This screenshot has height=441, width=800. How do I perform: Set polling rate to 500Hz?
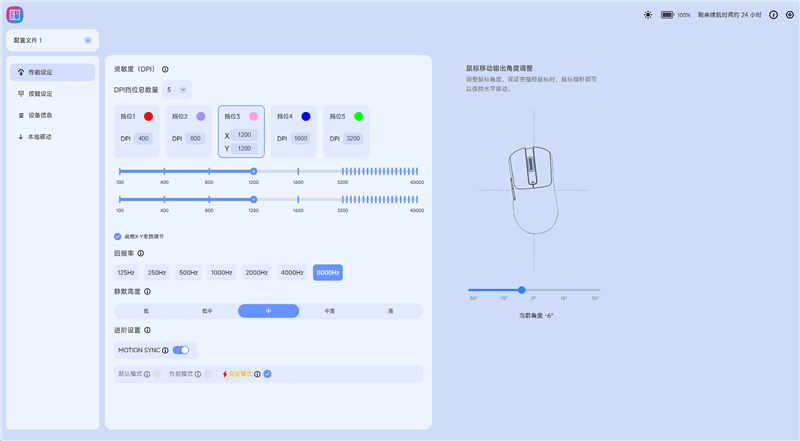point(188,273)
